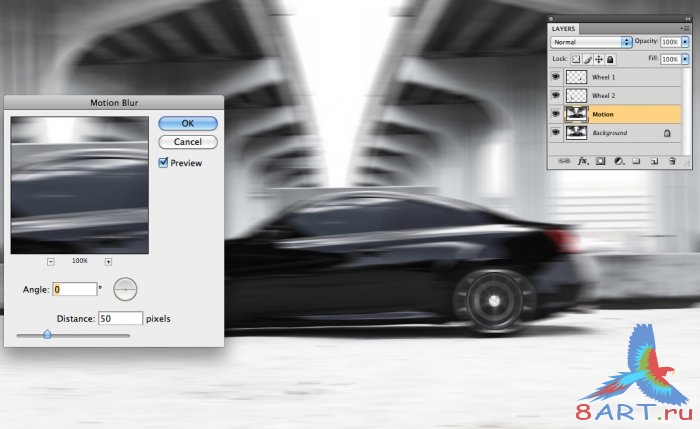The image size is (700, 429).
Task: Click the 100% zoom level text
Action: (80, 261)
